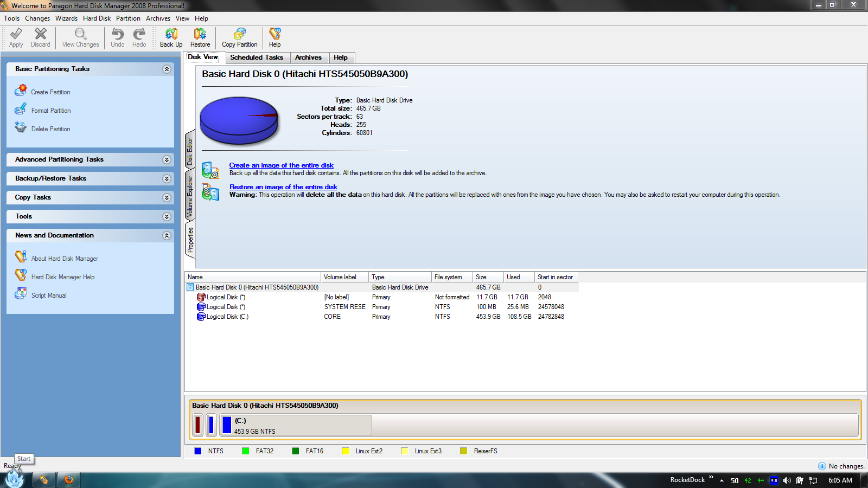868x488 pixels.
Task: Expand the Tools panel
Action: click(167, 216)
